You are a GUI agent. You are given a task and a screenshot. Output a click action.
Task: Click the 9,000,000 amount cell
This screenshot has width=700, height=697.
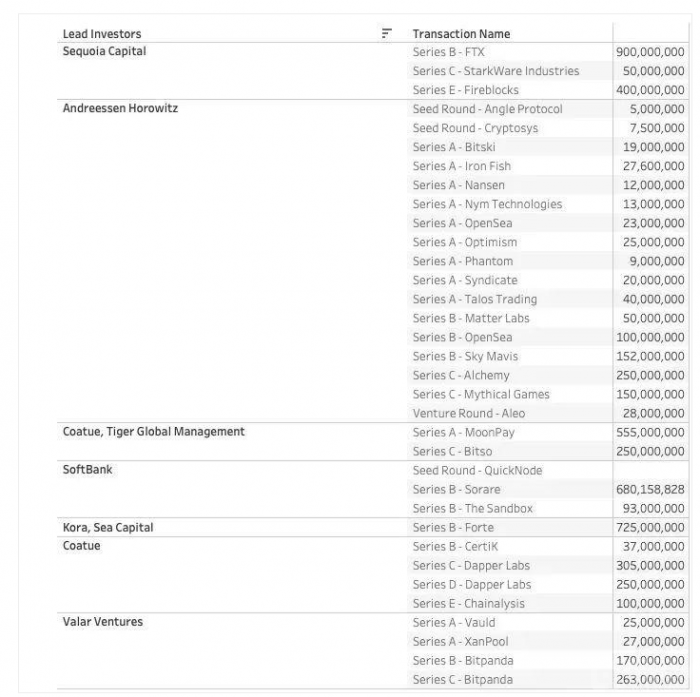point(657,261)
